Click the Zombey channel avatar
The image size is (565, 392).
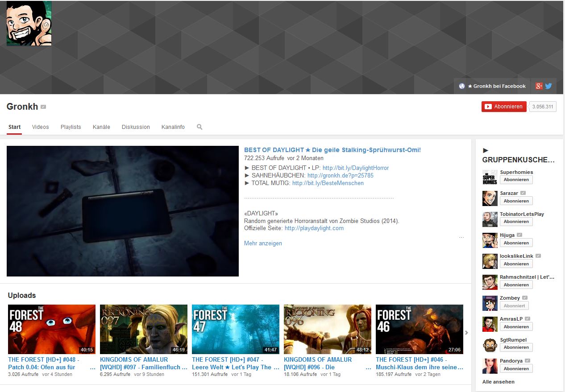click(x=490, y=303)
